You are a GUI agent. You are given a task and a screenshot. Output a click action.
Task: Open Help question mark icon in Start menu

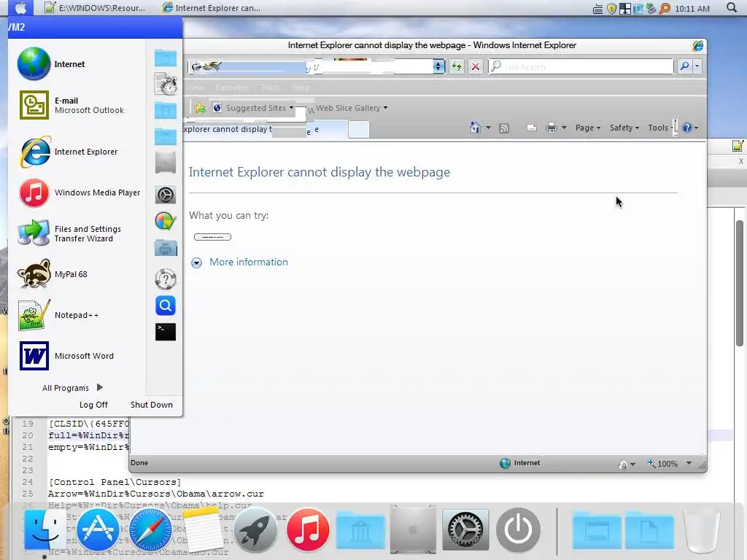pyautogui.click(x=166, y=279)
